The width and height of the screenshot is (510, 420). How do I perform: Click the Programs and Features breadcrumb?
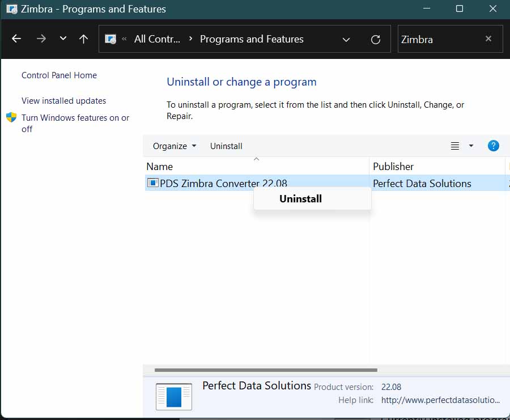(x=252, y=39)
